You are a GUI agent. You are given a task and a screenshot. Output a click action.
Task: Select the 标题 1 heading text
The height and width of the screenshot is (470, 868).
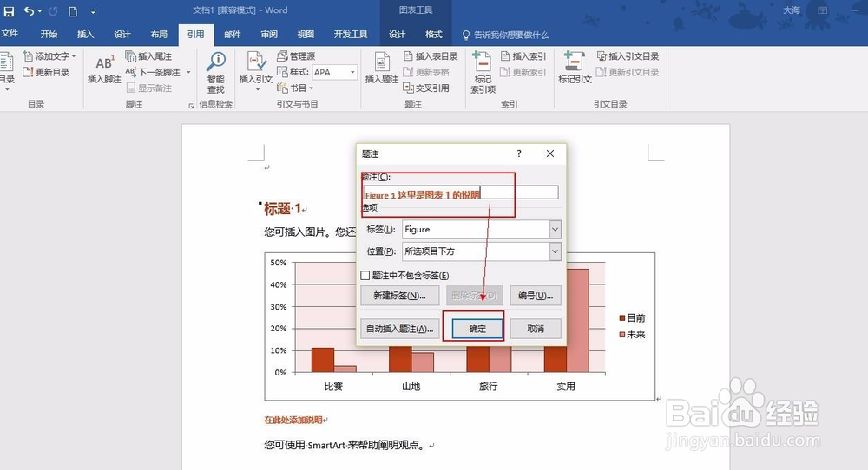[282, 208]
